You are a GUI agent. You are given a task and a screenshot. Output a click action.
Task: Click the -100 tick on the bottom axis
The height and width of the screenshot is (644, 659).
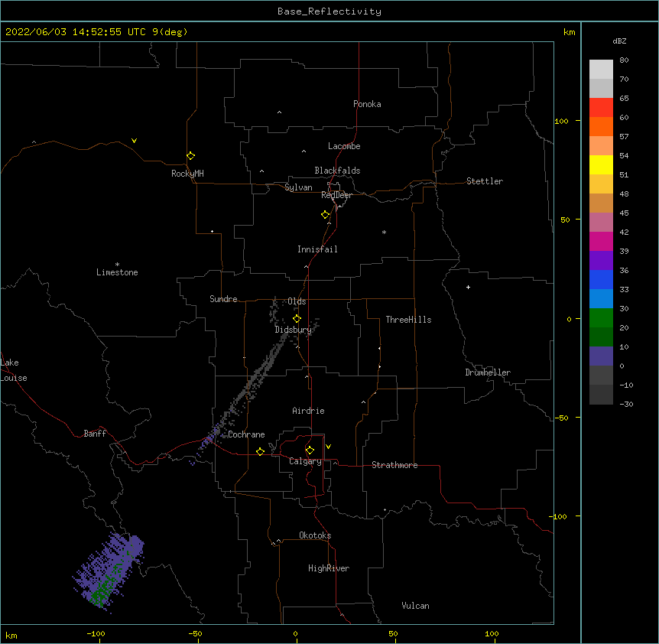tap(96, 633)
